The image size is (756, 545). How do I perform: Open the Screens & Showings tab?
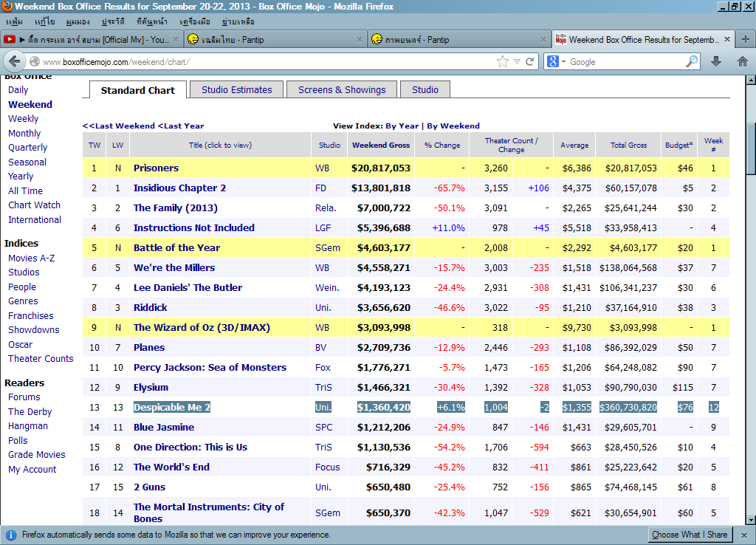342,89
